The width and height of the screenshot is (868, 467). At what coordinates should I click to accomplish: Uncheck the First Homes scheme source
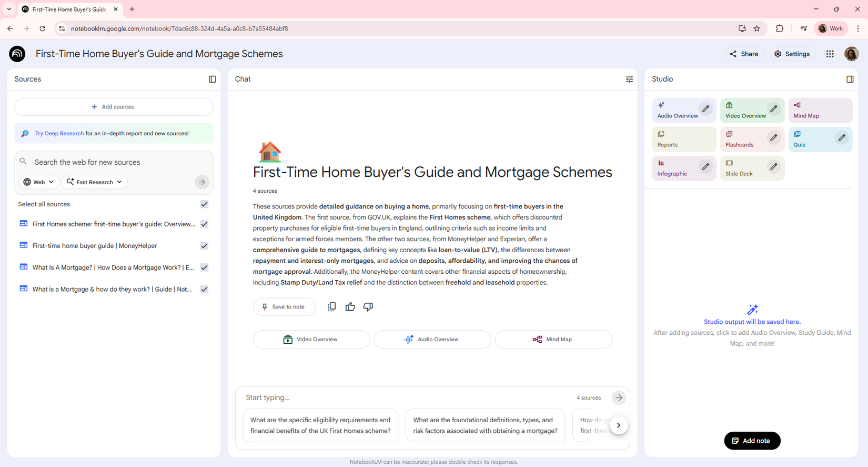(204, 224)
